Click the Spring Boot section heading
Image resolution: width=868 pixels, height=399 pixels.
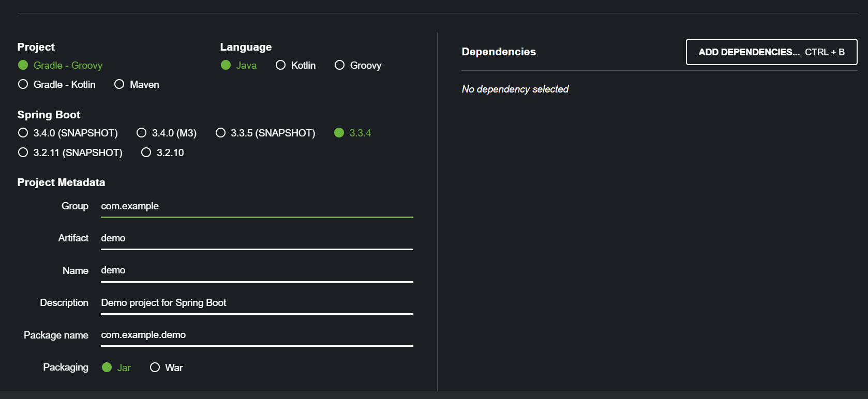(x=49, y=115)
